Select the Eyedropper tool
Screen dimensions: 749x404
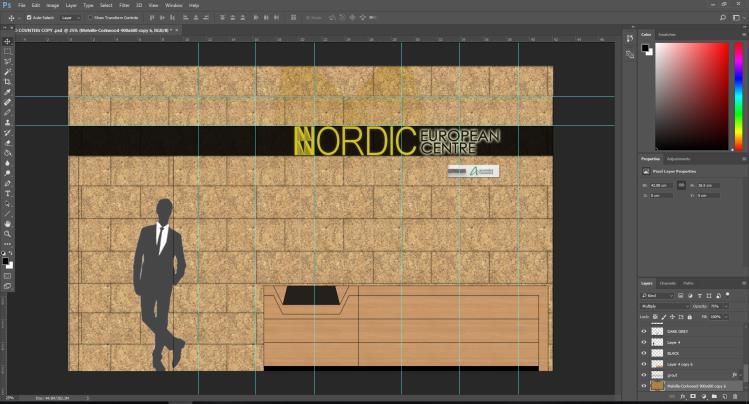[x=7, y=92]
